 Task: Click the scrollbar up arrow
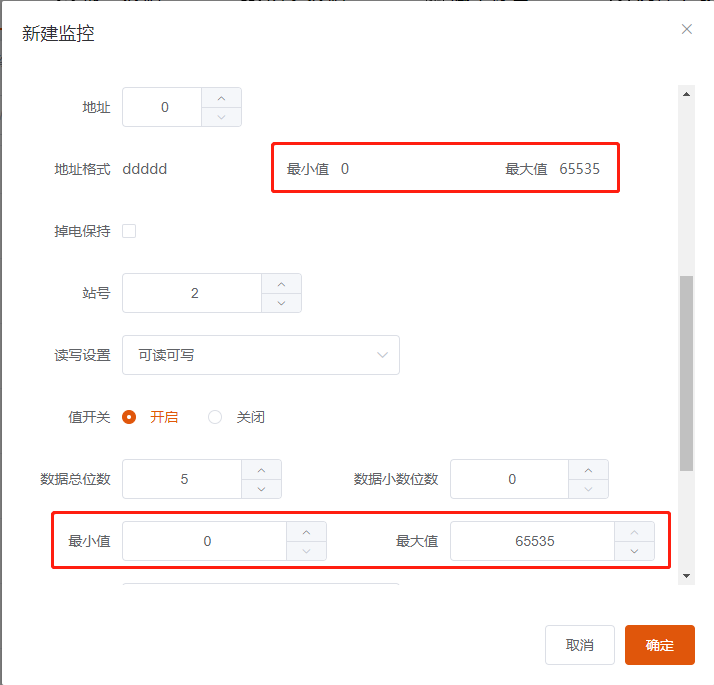click(x=686, y=95)
